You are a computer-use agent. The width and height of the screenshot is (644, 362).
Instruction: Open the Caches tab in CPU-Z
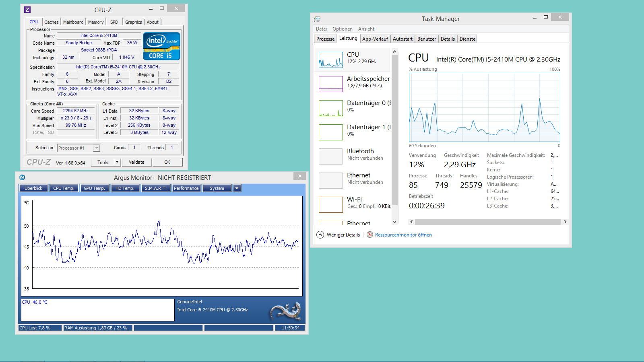pos(52,22)
